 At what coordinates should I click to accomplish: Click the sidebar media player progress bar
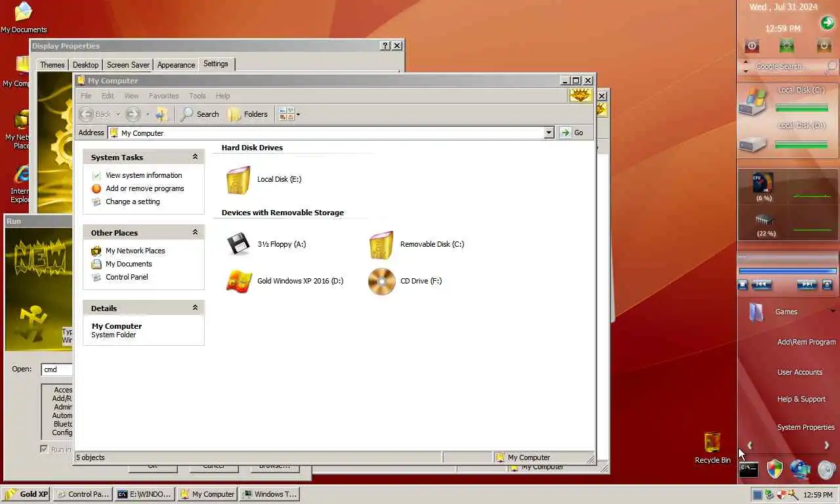(x=788, y=270)
